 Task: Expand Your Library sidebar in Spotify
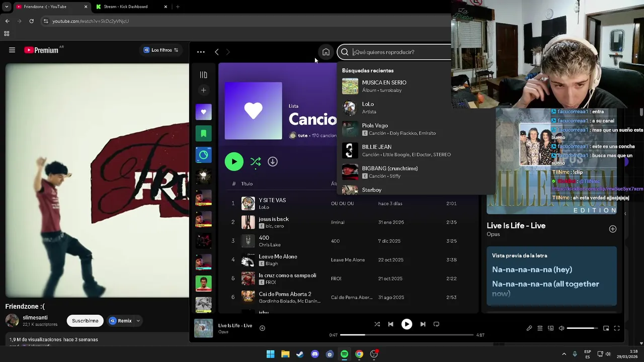[203, 75]
